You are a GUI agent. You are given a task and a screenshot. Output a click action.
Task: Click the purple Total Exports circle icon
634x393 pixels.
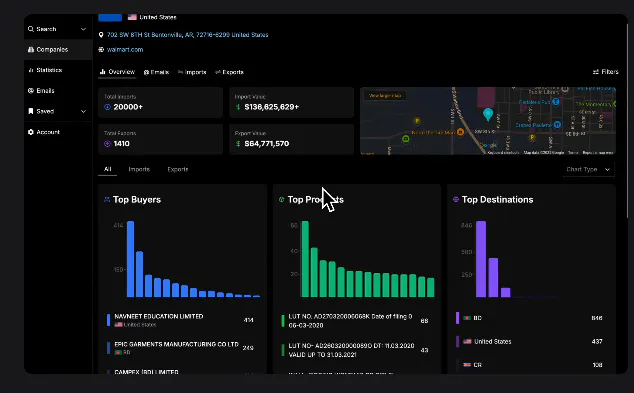[108, 144]
